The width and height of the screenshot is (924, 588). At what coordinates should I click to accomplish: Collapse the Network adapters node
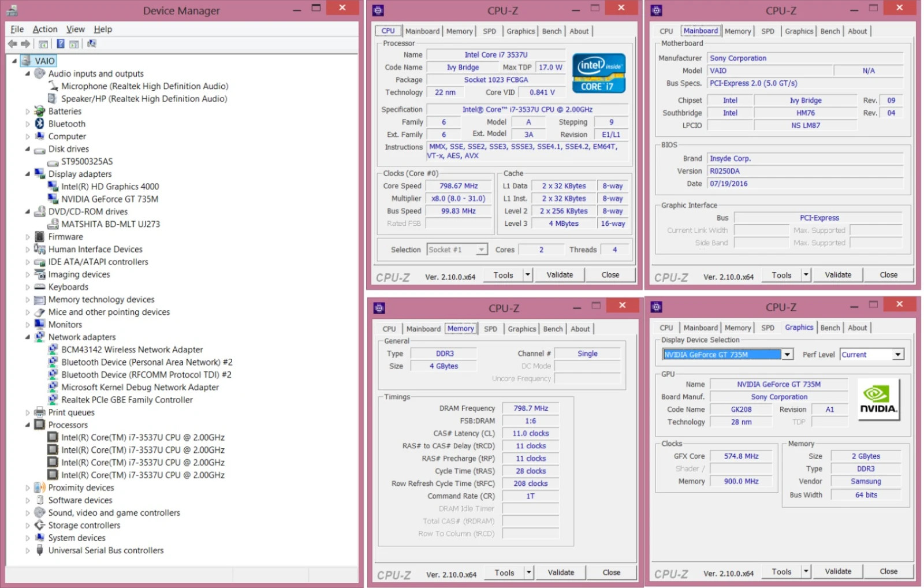coord(27,337)
